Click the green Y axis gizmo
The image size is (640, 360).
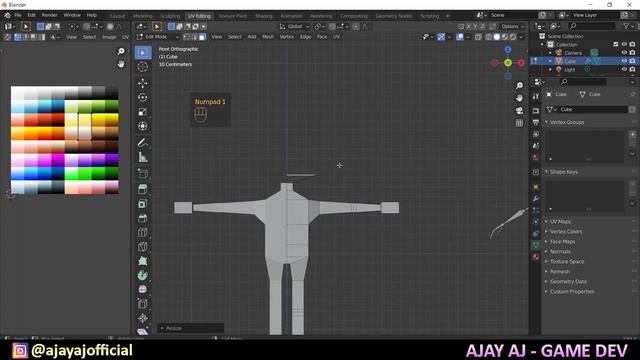pos(508,63)
